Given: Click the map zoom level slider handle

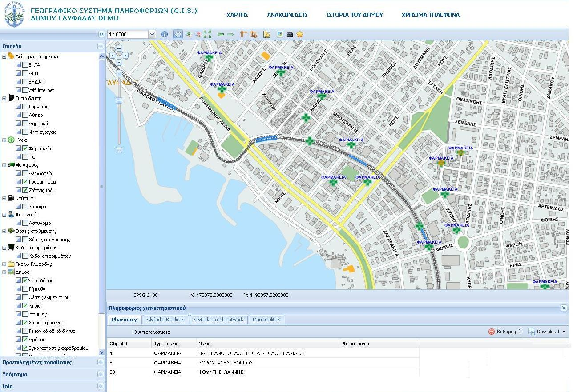Looking at the screenshot, I should click(119, 100).
